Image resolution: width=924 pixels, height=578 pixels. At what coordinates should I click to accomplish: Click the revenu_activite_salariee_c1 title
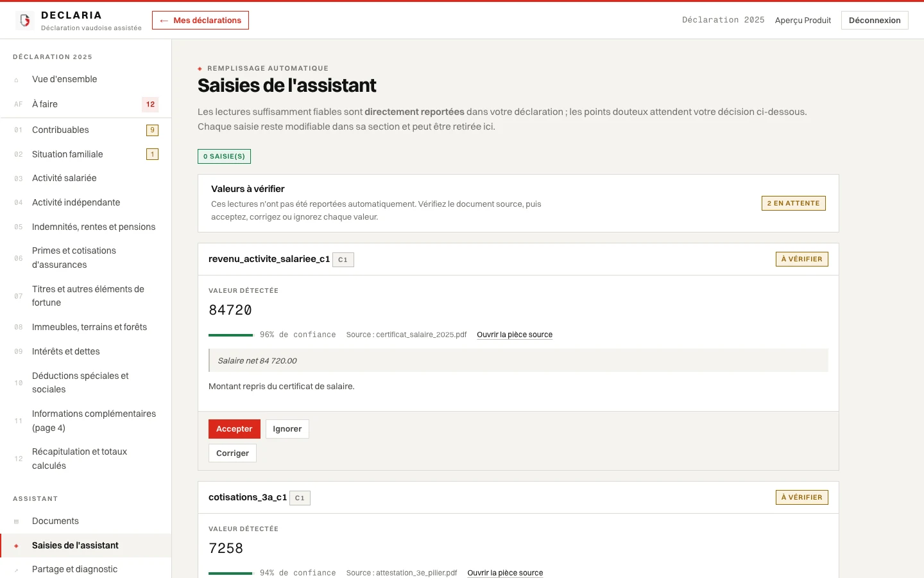click(269, 259)
